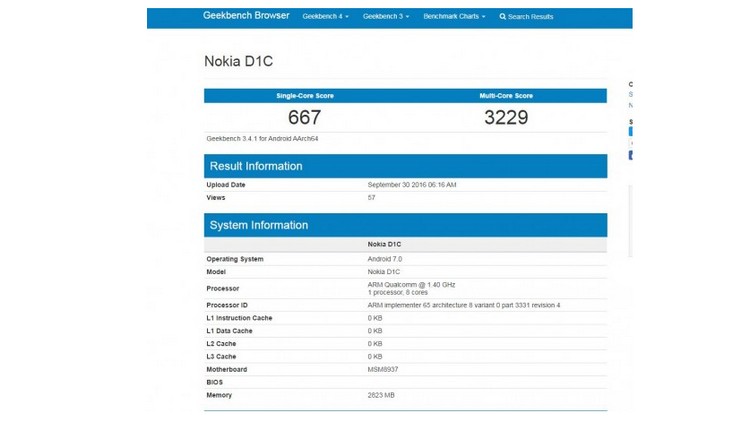750x422 pixels.
Task: Click the Model row label
Action: (216, 272)
